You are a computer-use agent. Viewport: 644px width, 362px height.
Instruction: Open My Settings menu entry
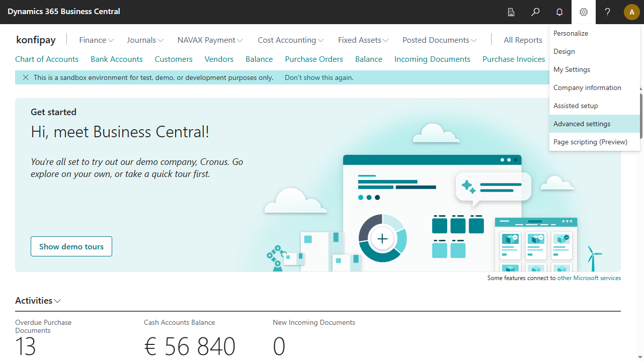[595, 69]
